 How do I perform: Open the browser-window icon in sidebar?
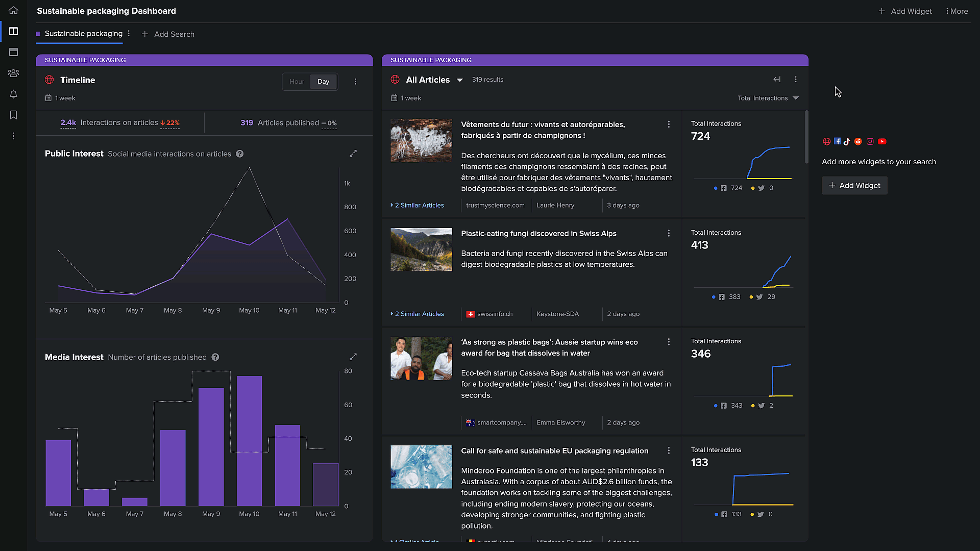pos(13,52)
